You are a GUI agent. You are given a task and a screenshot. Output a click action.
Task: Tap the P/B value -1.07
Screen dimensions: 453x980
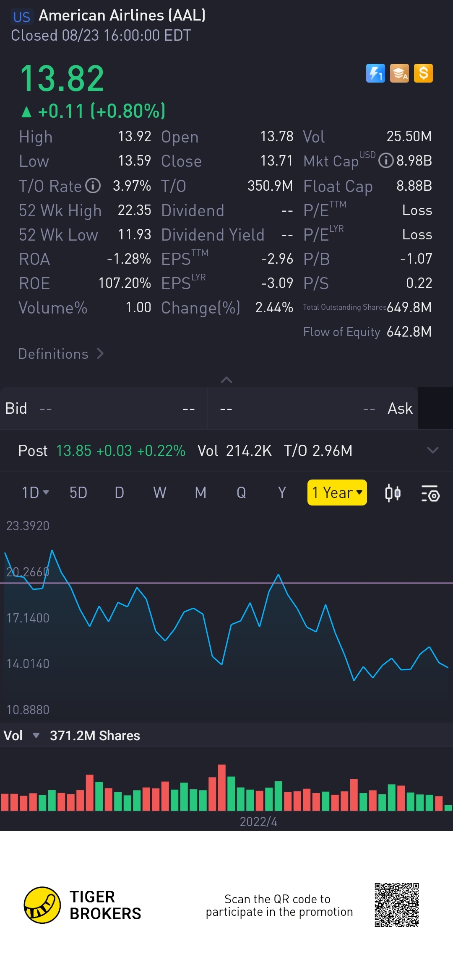pyautogui.click(x=416, y=259)
